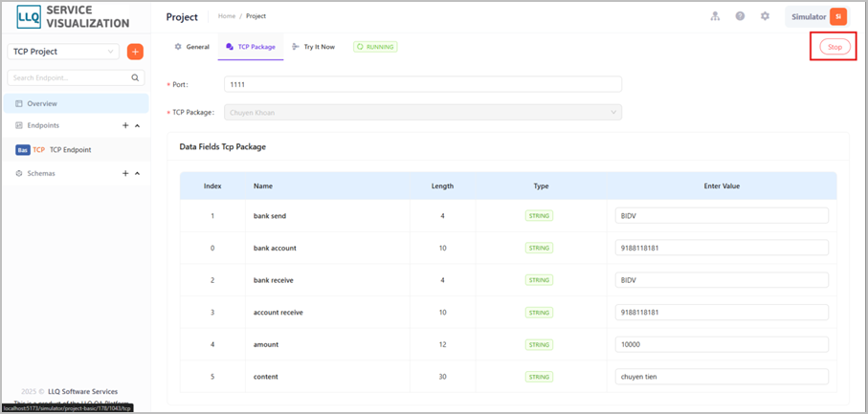
Task: Edit the bank account value field
Action: tap(722, 248)
